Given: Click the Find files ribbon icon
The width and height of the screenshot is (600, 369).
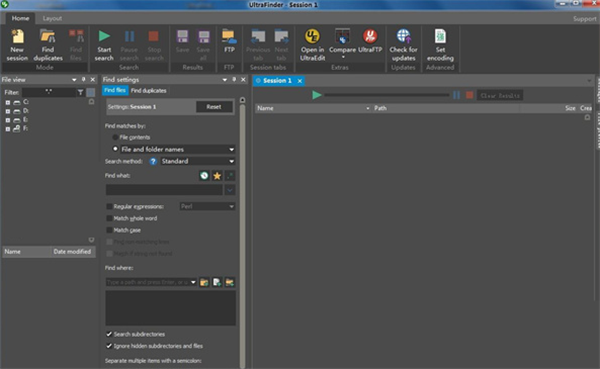Looking at the screenshot, I should click(76, 45).
